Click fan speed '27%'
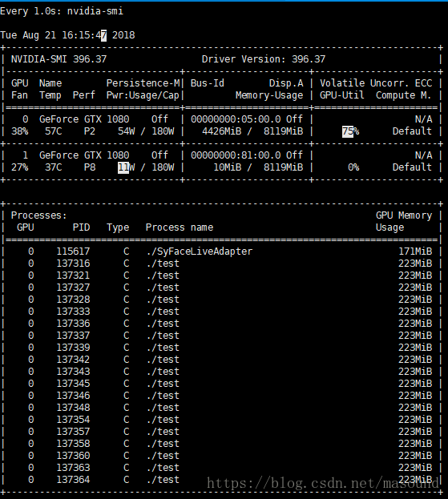Screen dimensions: 448x499 point(20,167)
